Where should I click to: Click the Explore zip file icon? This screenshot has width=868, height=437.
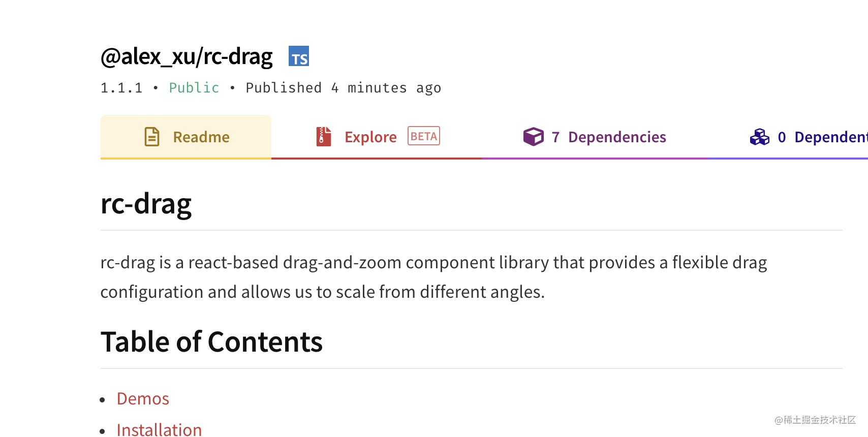click(x=324, y=137)
